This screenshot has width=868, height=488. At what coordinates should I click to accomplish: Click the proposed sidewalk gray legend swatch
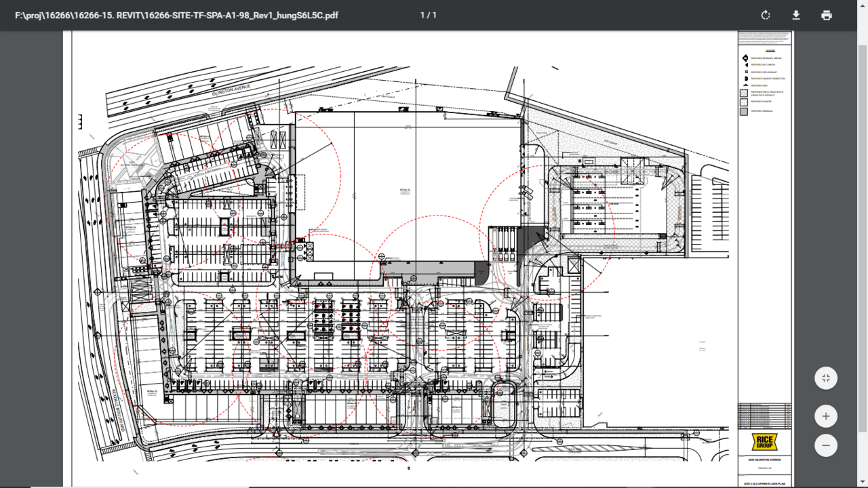click(x=744, y=111)
